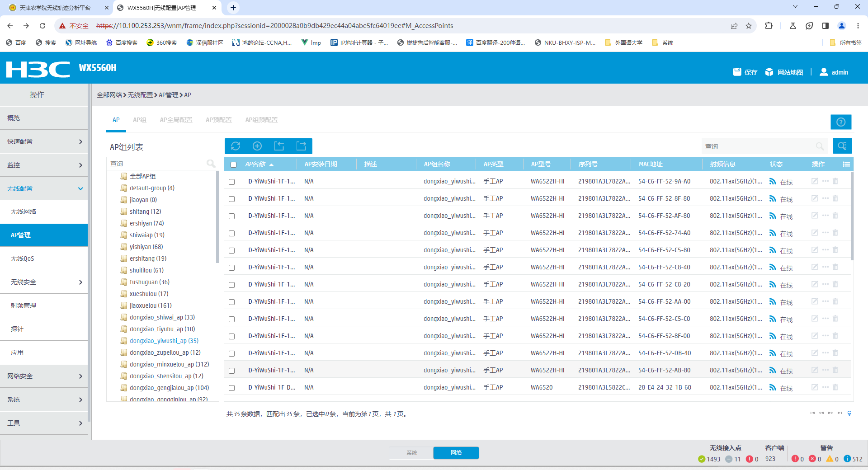Expand the 网络安全 sidebar menu

pyautogui.click(x=44, y=376)
